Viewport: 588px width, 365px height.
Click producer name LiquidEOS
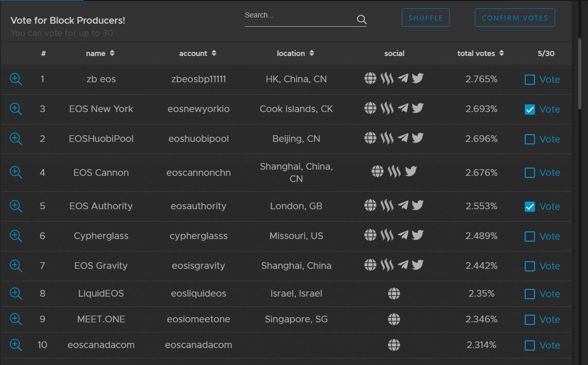tap(101, 294)
